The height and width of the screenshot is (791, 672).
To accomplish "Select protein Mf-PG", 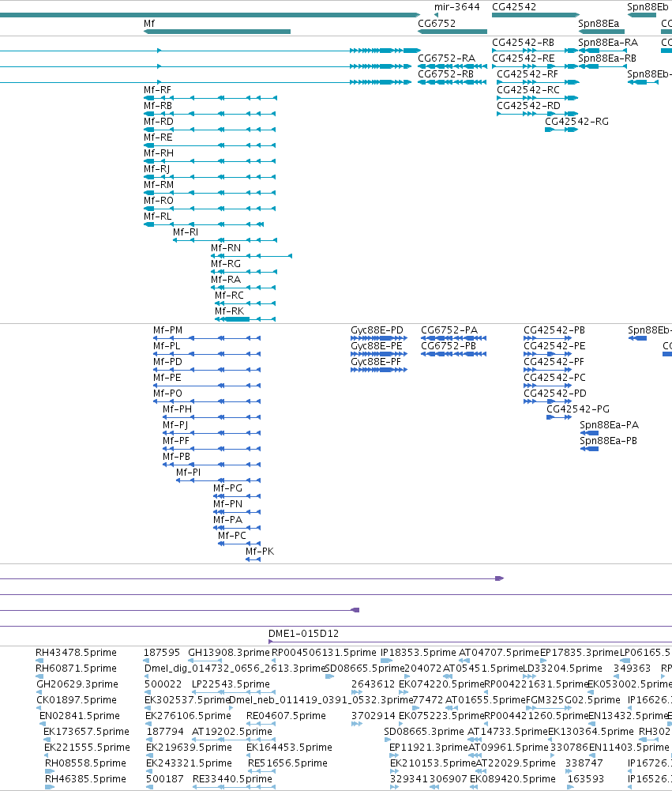I will pyautogui.click(x=227, y=488).
